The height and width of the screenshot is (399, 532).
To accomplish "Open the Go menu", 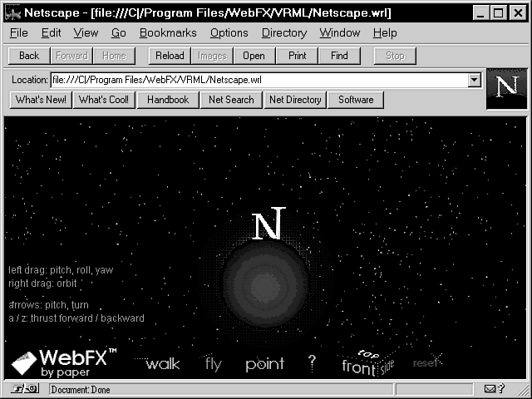I will pos(118,33).
